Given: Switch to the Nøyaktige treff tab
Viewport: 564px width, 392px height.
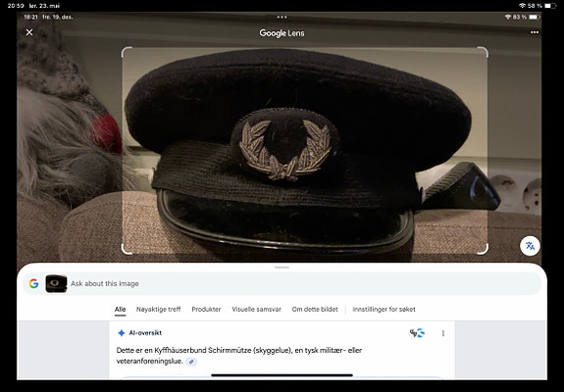Looking at the screenshot, I should click(158, 310).
